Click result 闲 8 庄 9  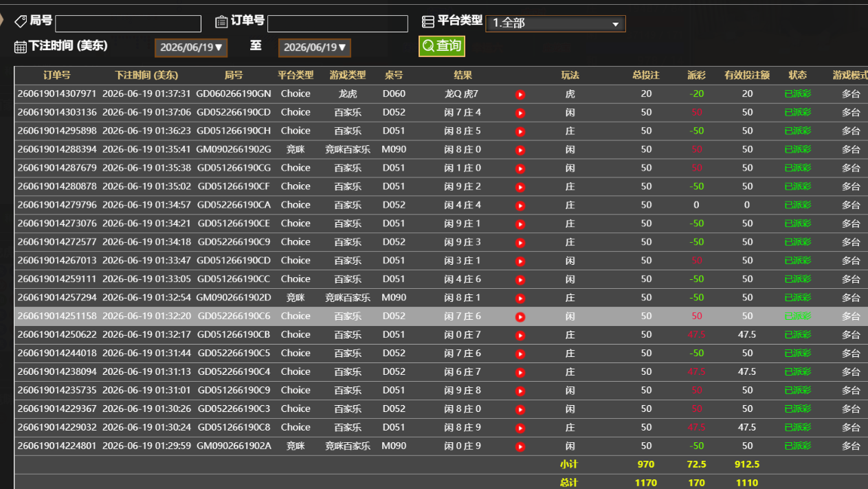(x=463, y=428)
